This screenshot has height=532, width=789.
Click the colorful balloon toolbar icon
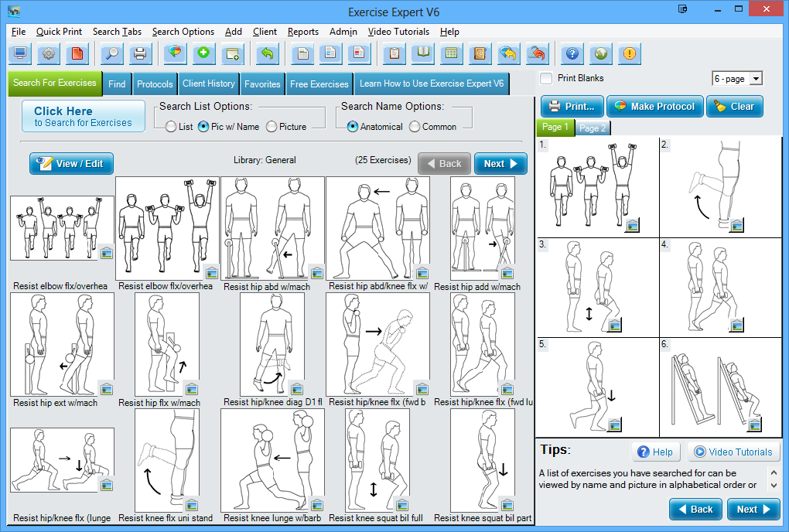pyautogui.click(x=175, y=53)
